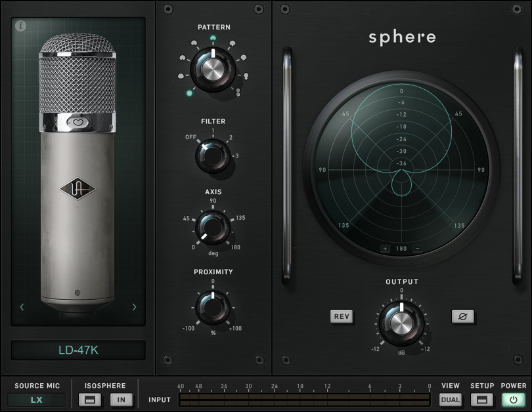Toggle the REV reverse button
This screenshot has height=412, width=532.
tap(342, 316)
